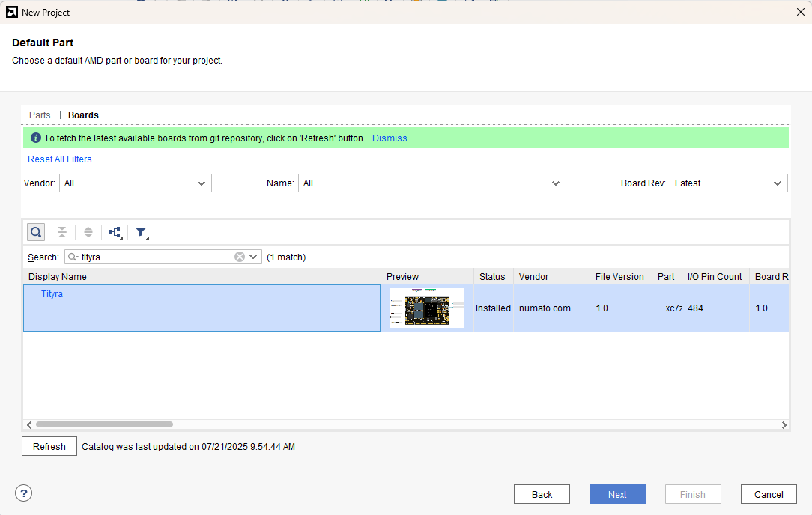Open the Vendor dropdown
The width and height of the screenshot is (812, 515).
(136, 183)
